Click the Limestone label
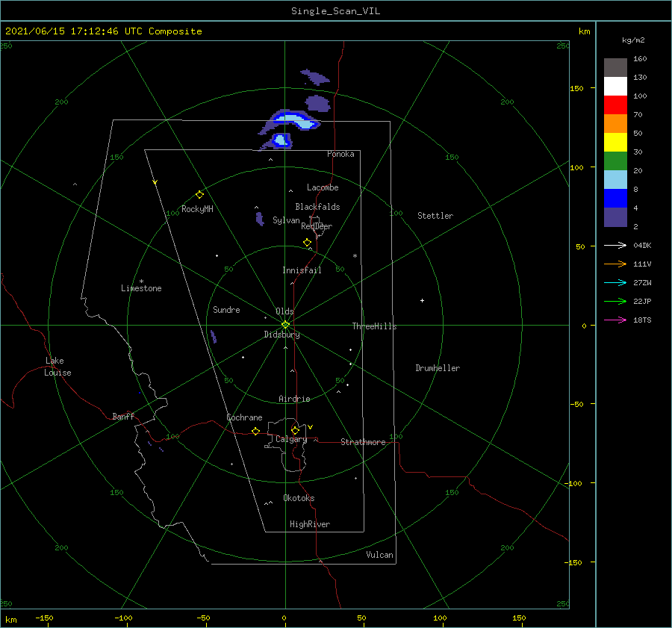Screen dimensions: 672x628 pyautogui.click(x=141, y=288)
